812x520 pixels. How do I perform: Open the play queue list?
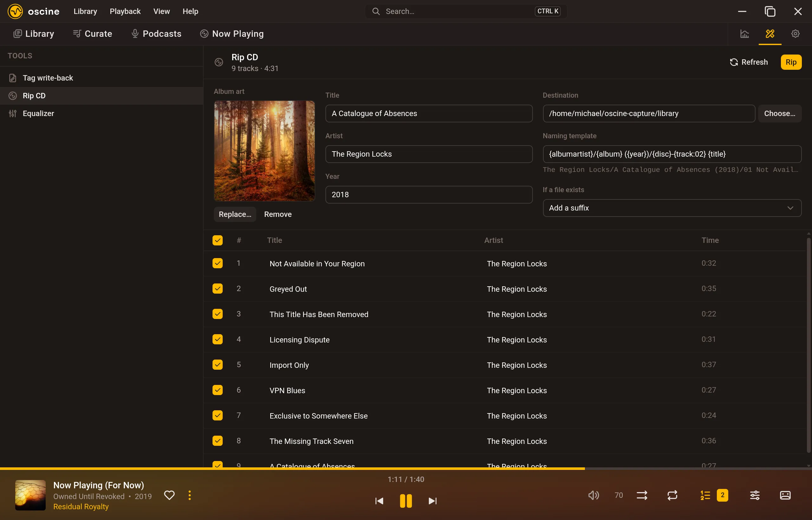[x=705, y=495]
